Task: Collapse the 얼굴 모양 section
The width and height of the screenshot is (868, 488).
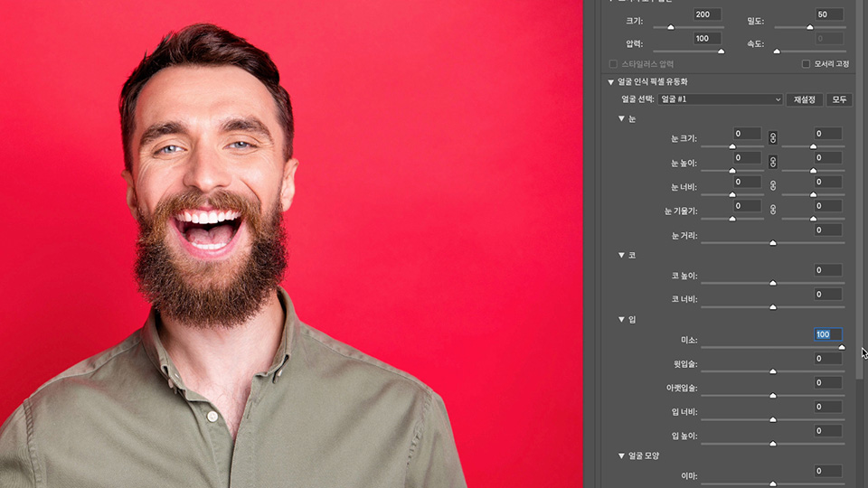Action: pyautogui.click(x=621, y=455)
